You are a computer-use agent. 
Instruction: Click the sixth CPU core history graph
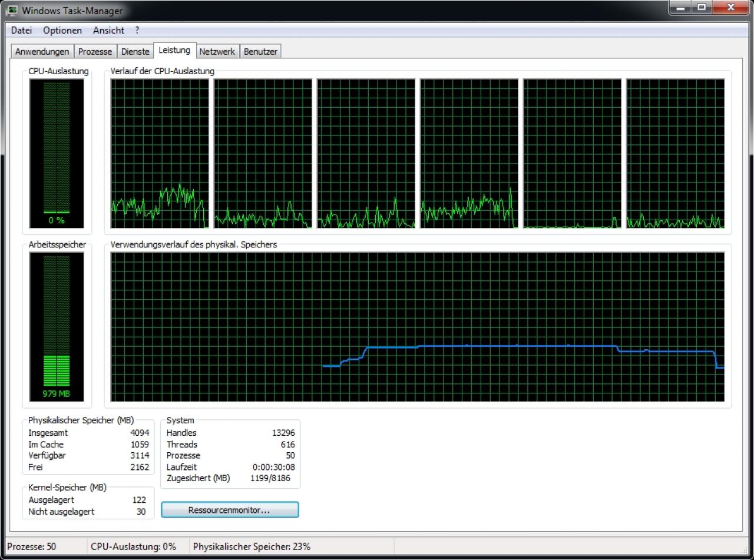tap(675, 153)
